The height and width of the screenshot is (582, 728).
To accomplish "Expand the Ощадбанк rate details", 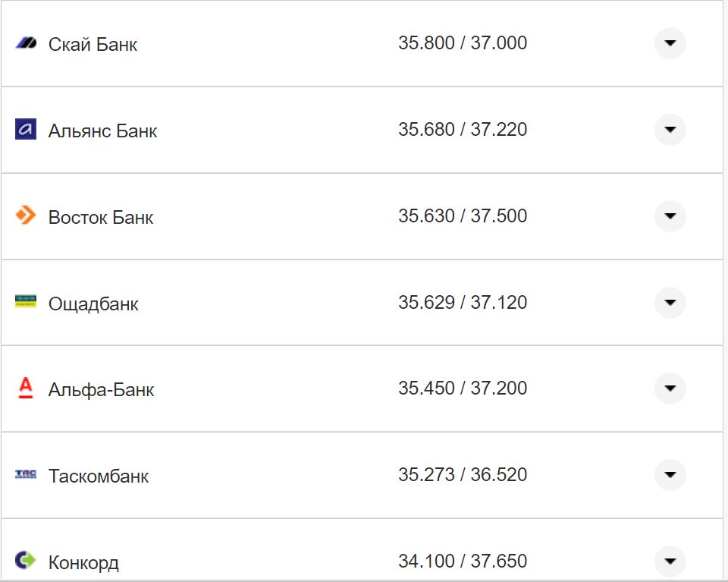I will (670, 303).
